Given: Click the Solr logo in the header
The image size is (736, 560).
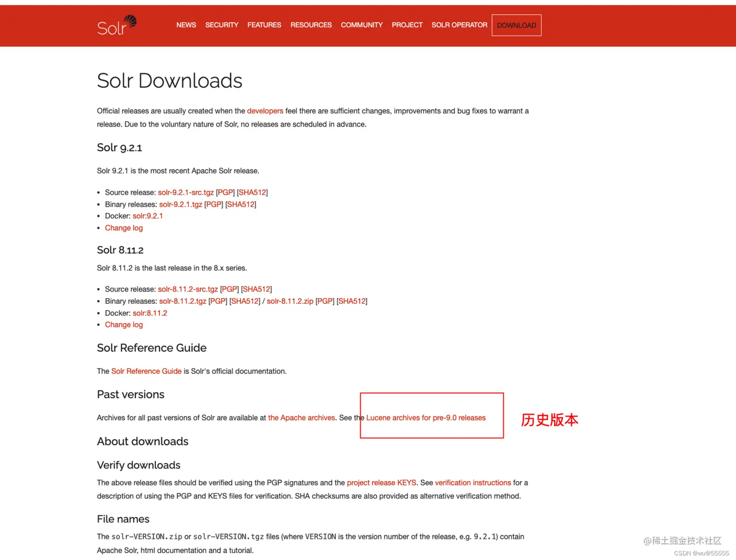Looking at the screenshot, I should pos(117,25).
